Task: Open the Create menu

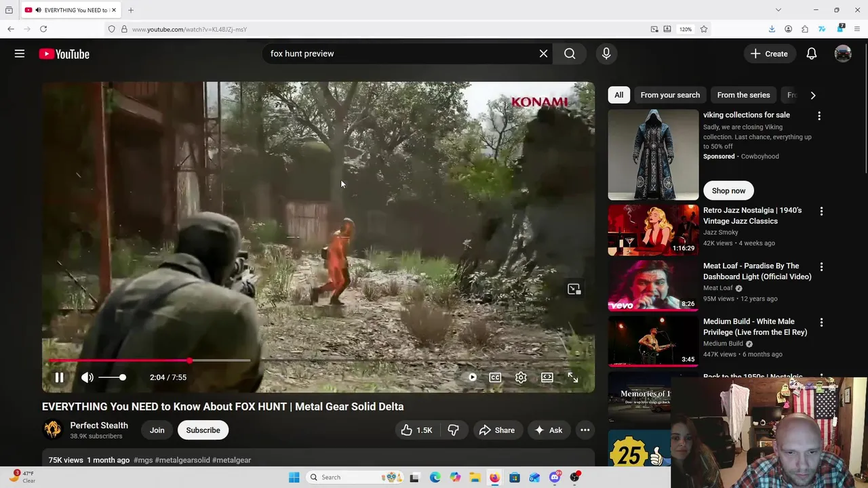Action: pos(769,54)
